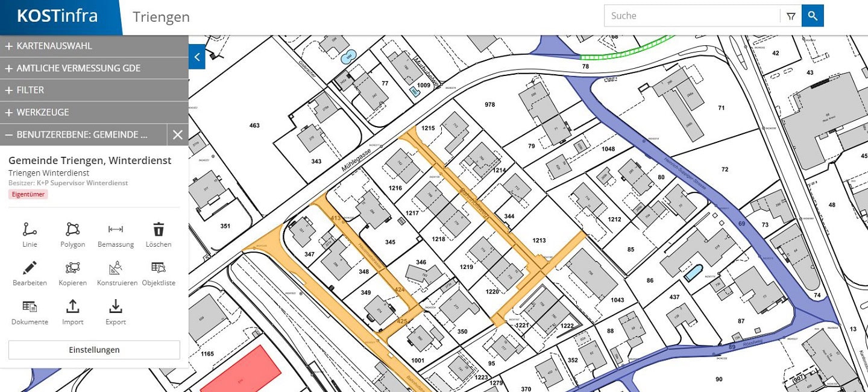Click into the Suche search field
868x392 pixels.
[691, 16]
